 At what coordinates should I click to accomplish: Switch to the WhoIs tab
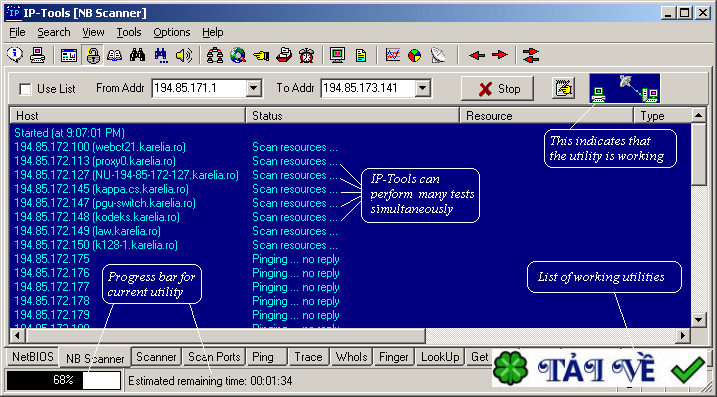coord(352,357)
